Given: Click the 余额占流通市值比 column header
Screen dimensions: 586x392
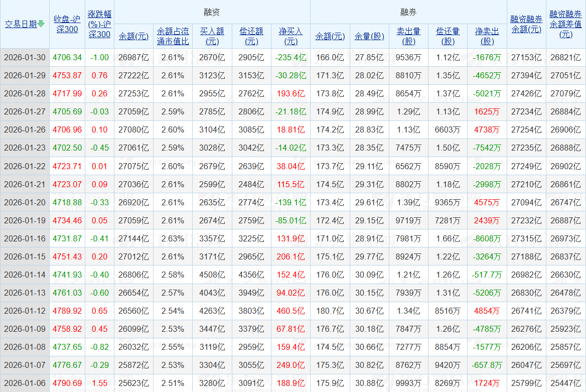Looking at the screenshot, I should coord(173,36).
